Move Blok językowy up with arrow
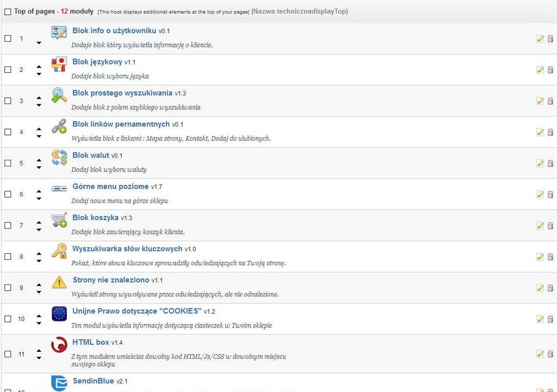The height and width of the screenshot is (392, 557). (x=39, y=66)
